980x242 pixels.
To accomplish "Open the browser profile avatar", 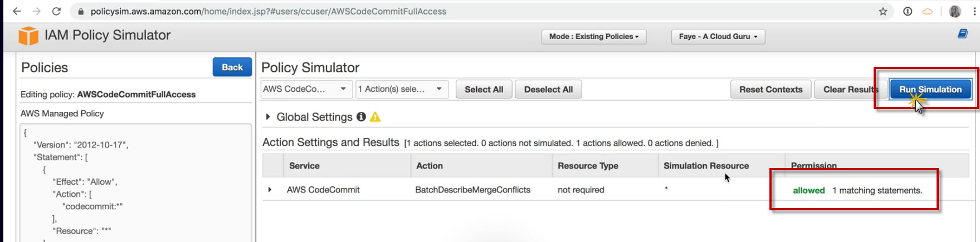I will click(955, 11).
